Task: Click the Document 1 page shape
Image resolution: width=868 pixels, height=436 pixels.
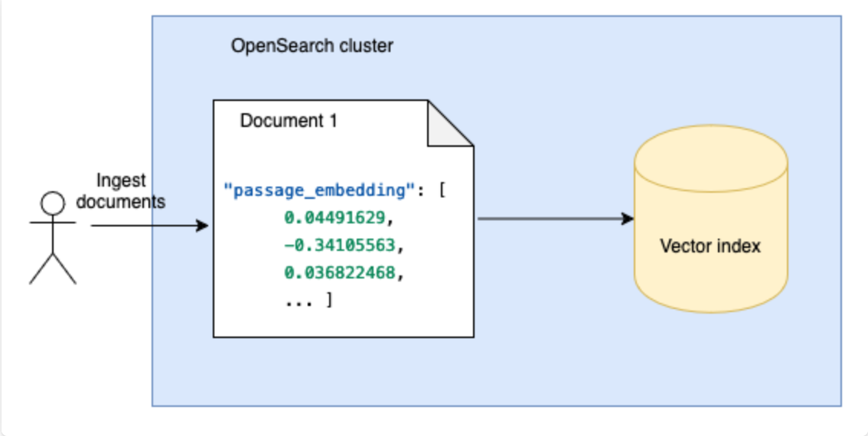Action: click(x=343, y=219)
